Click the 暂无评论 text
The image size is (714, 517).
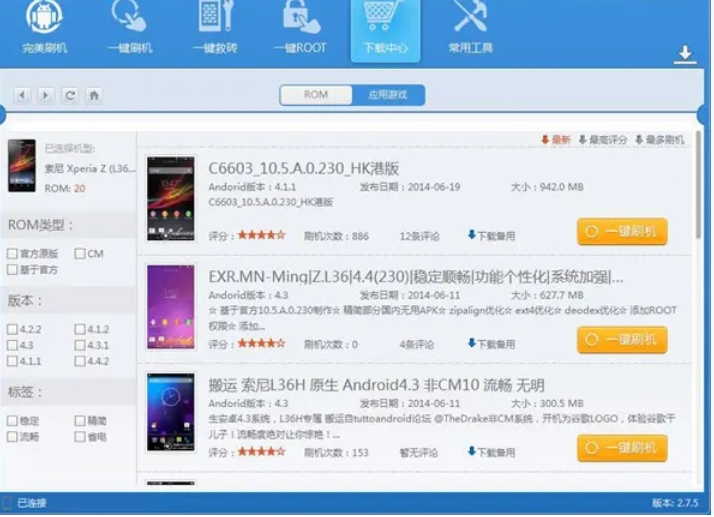coord(418,453)
